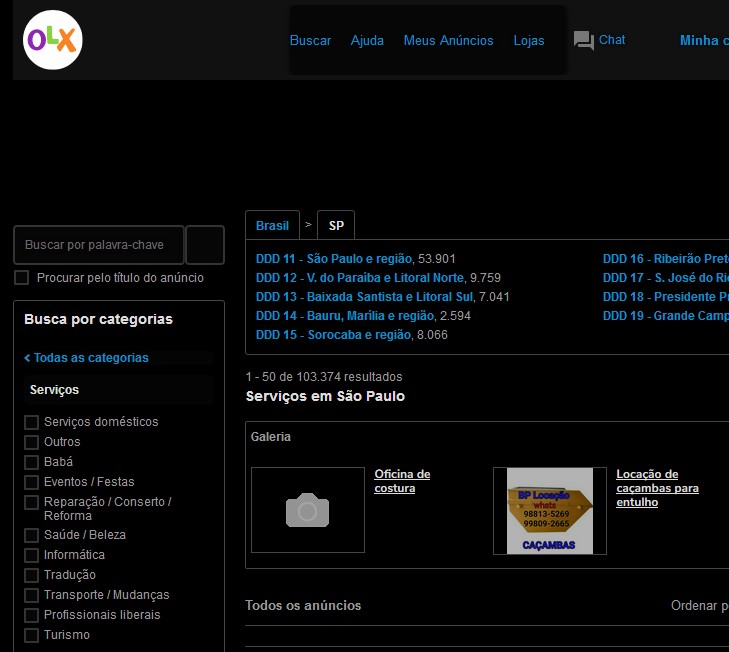Enable the Informática category filter
This screenshot has height=652, width=729.
31,555
